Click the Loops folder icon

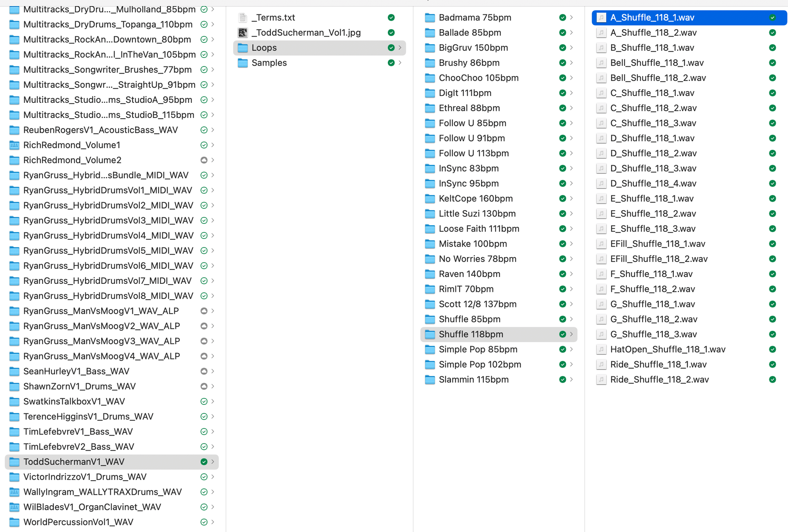pos(243,48)
